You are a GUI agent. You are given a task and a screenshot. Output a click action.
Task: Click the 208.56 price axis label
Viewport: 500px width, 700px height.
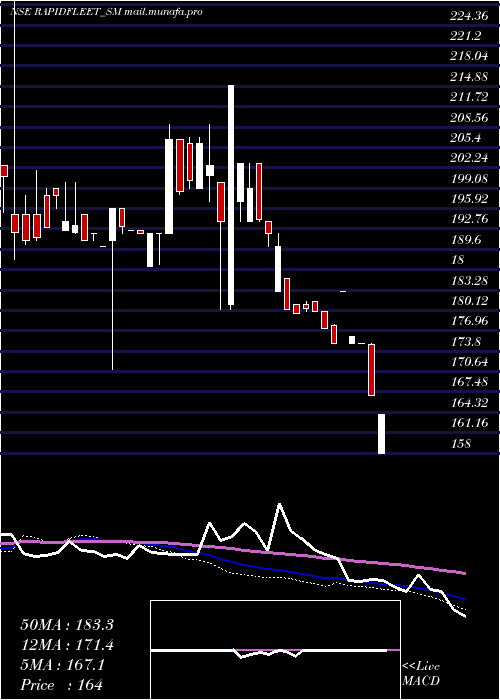pos(469,117)
